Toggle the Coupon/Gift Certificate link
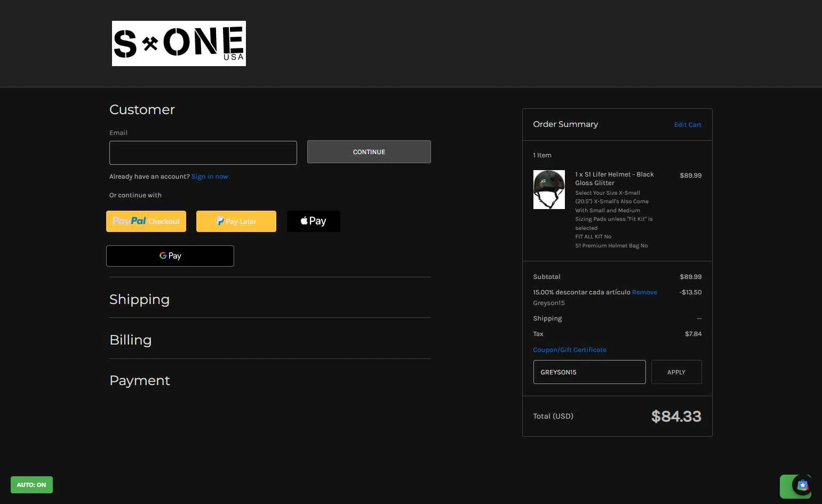Viewport: 822px width, 504px height. 570,350
